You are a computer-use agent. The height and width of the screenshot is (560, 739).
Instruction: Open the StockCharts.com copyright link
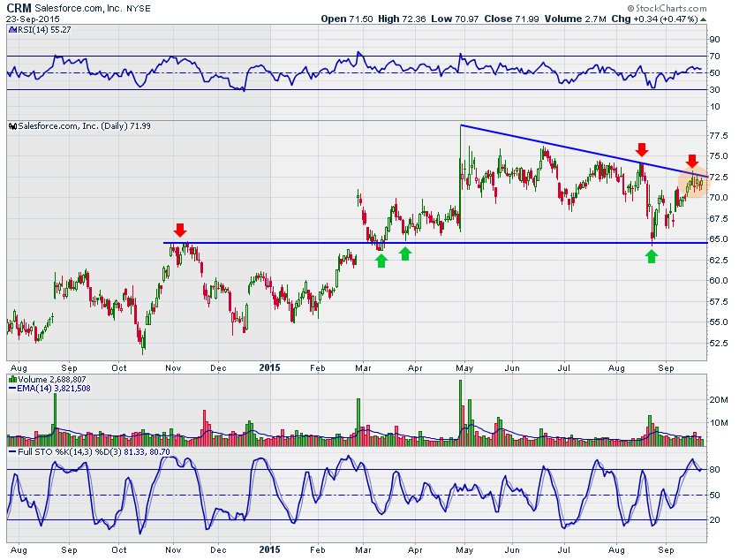tap(667, 8)
